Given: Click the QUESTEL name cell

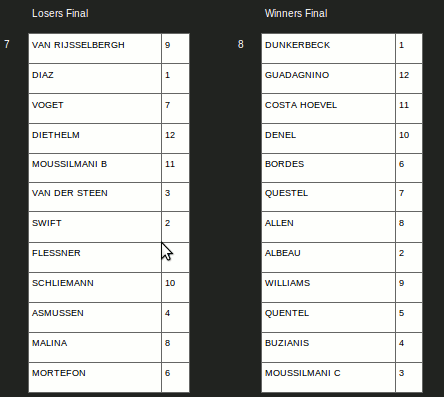Looking at the screenshot, I should (x=328, y=197).
